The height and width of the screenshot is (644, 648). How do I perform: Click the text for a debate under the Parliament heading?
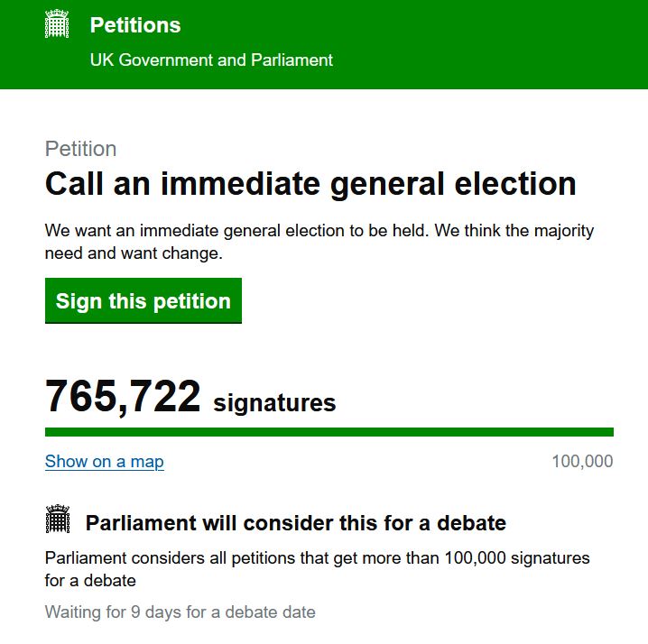pos(90,580)
